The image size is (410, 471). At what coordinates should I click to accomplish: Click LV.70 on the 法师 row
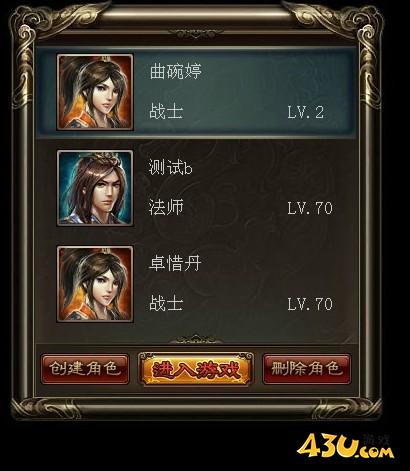310,208
